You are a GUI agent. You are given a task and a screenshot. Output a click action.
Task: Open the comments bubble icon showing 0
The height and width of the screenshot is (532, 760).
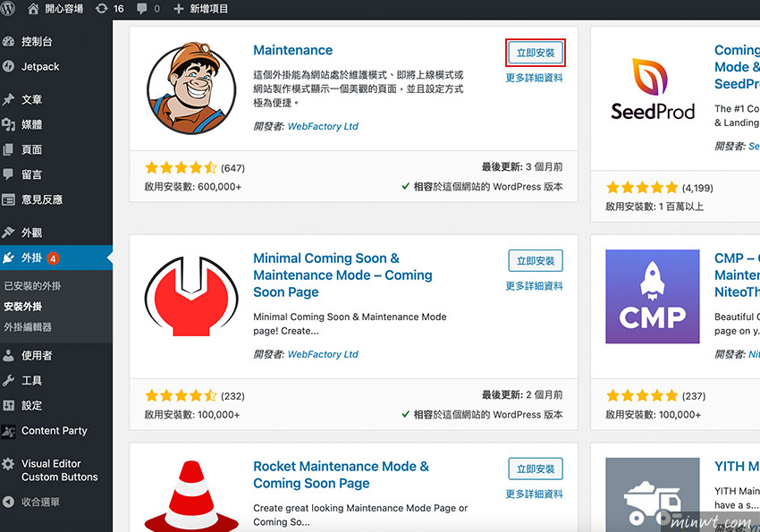pyautogui.click(x=148, y=9)
